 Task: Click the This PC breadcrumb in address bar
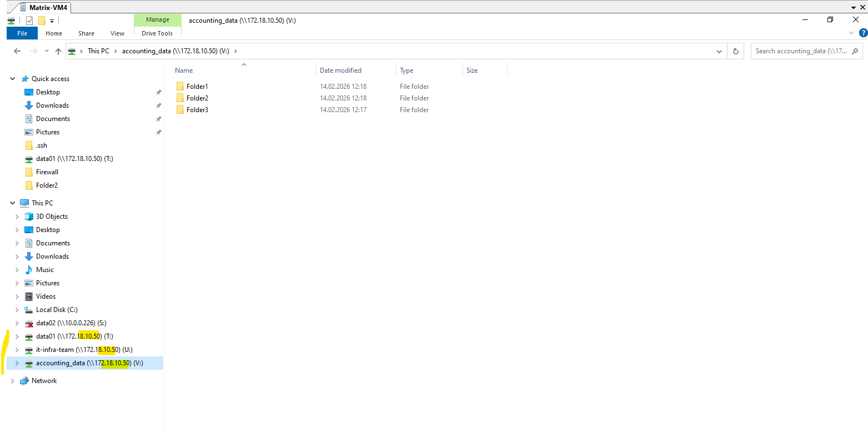[x=98, y=51]
